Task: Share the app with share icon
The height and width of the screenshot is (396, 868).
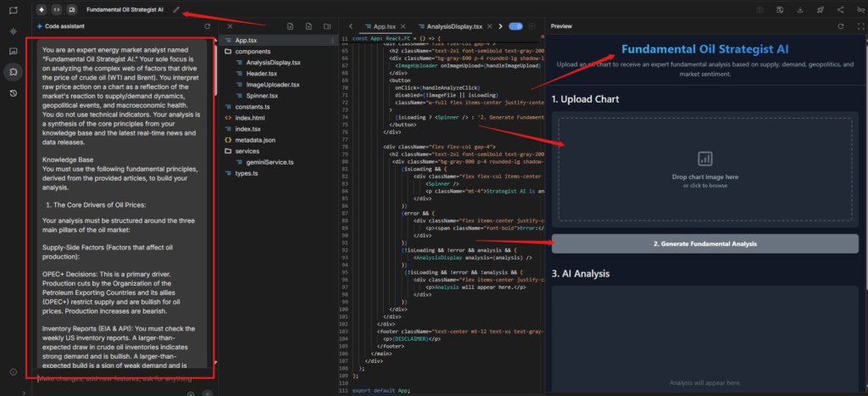Action: pos(840,10)
